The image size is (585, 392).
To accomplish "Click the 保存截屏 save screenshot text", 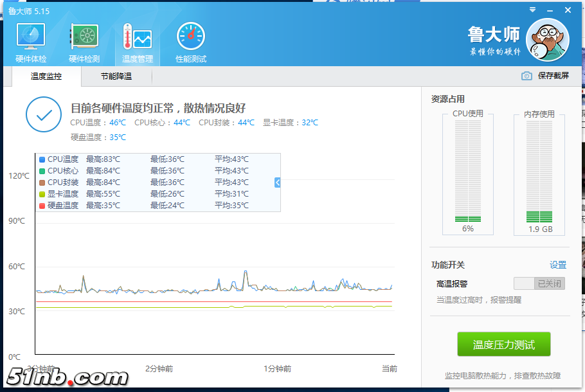I will (553, 76).
